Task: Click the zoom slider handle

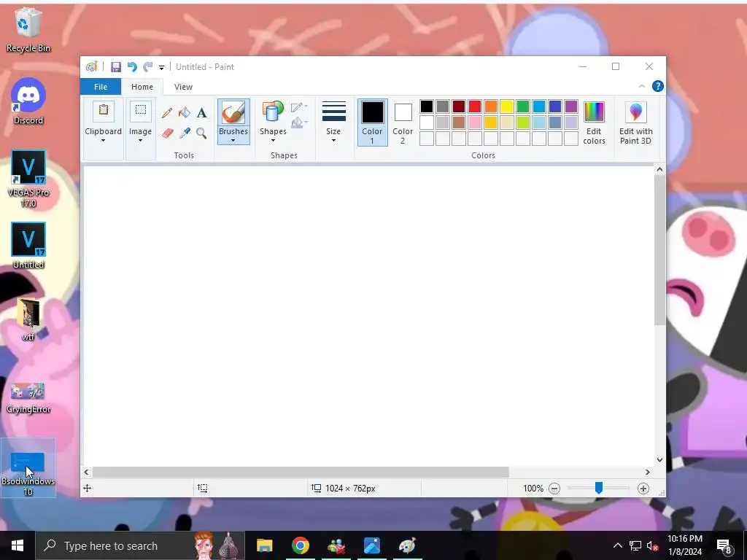Action: pyautogui.click(x=599, y=487)
